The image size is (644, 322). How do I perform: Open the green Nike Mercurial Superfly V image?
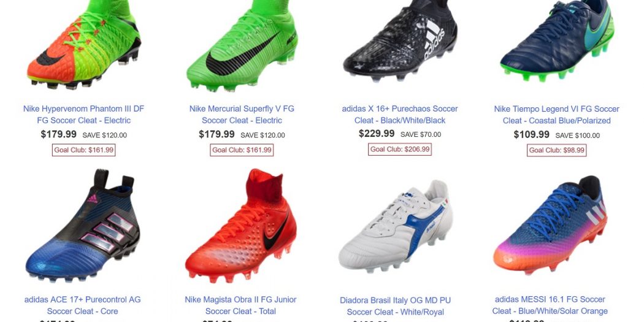242,45
